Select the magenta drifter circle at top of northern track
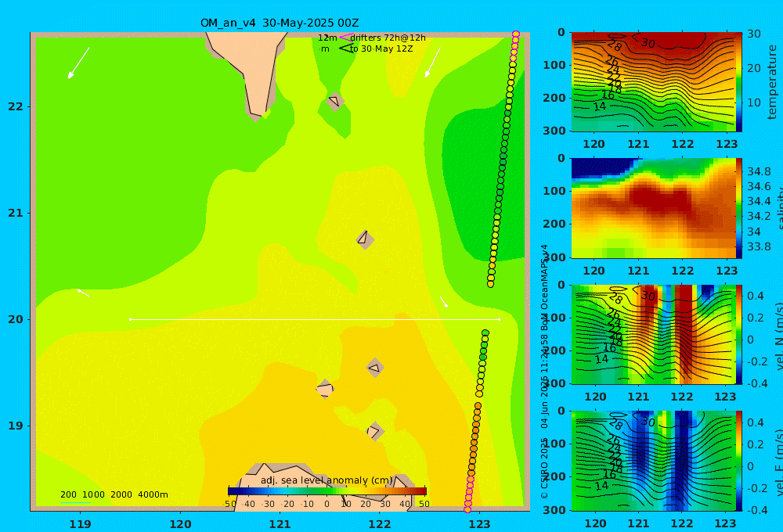Image resolution: width=783 pixels, height=532 pixels. pyautogui.click(x=516, y=34)
